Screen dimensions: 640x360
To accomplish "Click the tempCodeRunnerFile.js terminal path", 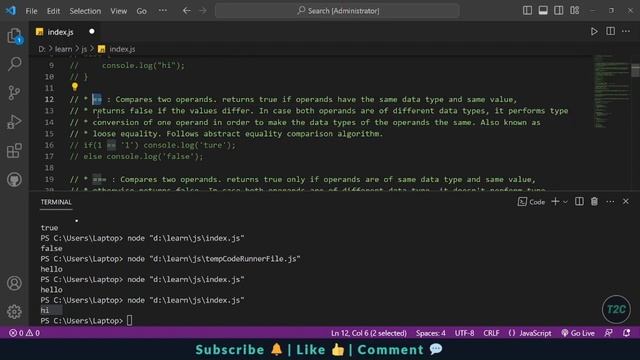I will tap(225, 259).
